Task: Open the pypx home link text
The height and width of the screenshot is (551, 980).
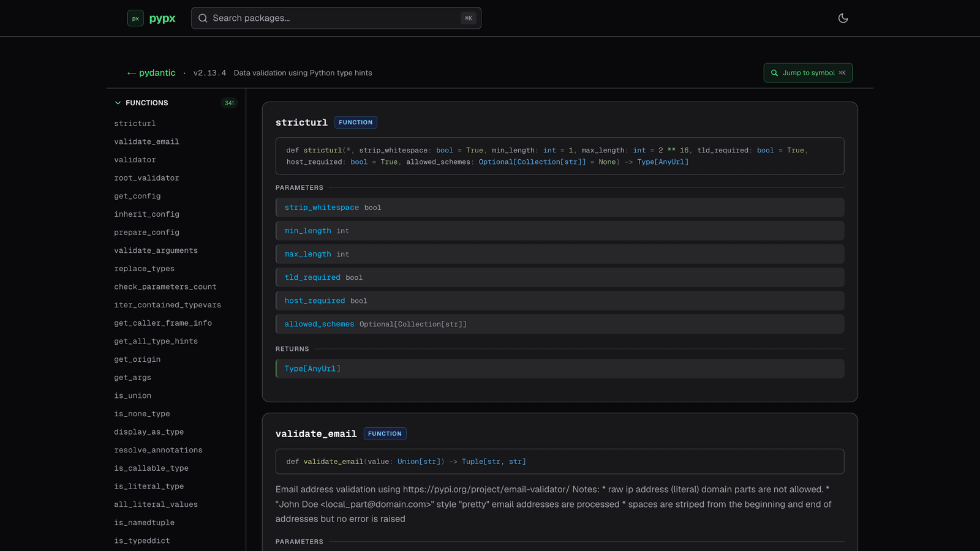Action: click(162, 18)
